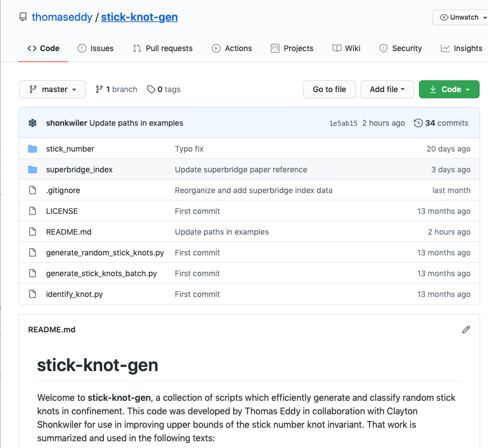Click the 'last month' timestamp
This screenshot has width=488, height=448.
point(451,190)
